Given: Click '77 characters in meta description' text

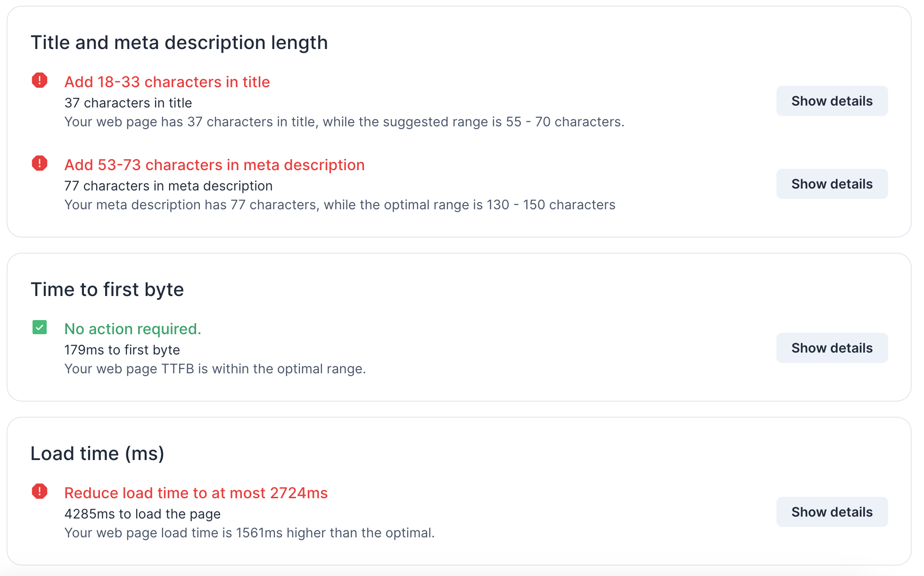Looking at the screenshot, I should click(168, 186).
